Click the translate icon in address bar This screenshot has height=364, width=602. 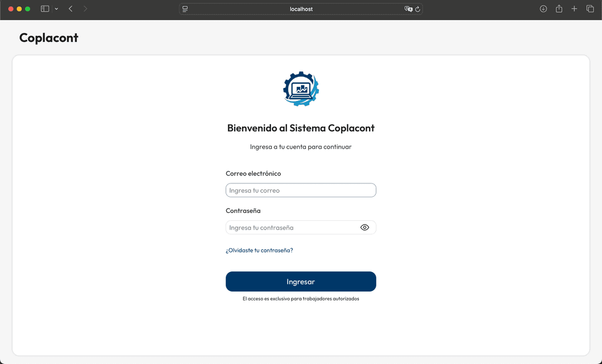(408, 9)
